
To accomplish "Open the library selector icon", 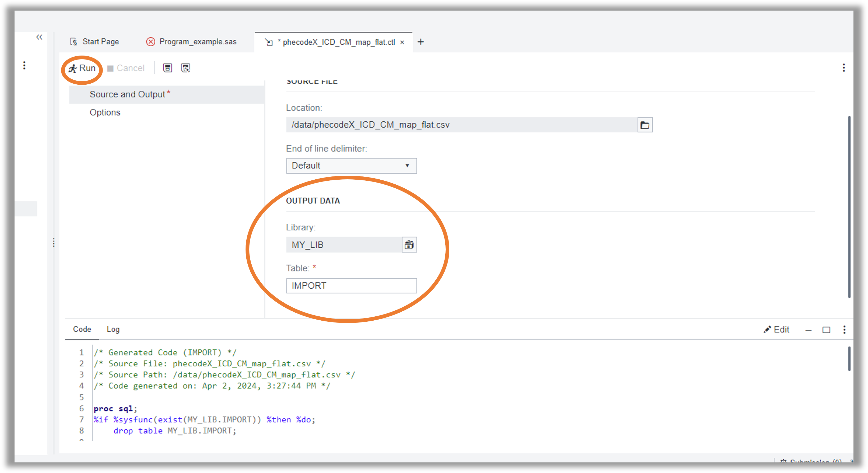I will (x=409, y=245).
